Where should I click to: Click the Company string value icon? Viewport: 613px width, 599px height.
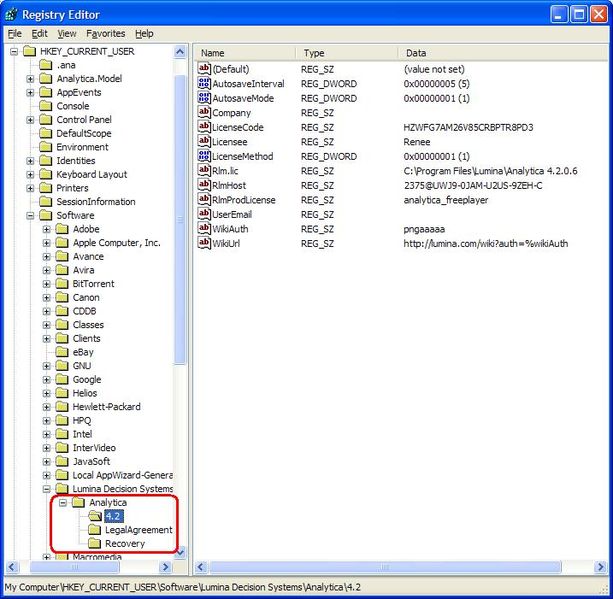[204, 113]
